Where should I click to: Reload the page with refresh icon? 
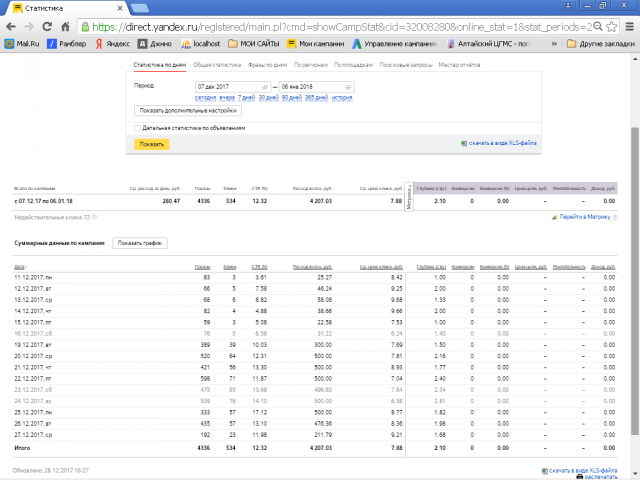(x=47, y=27)
